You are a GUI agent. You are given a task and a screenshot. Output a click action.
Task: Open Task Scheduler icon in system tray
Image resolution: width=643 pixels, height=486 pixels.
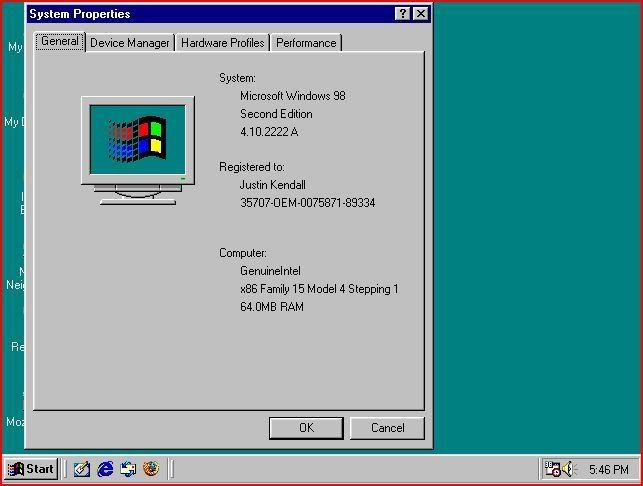[552, 469]
